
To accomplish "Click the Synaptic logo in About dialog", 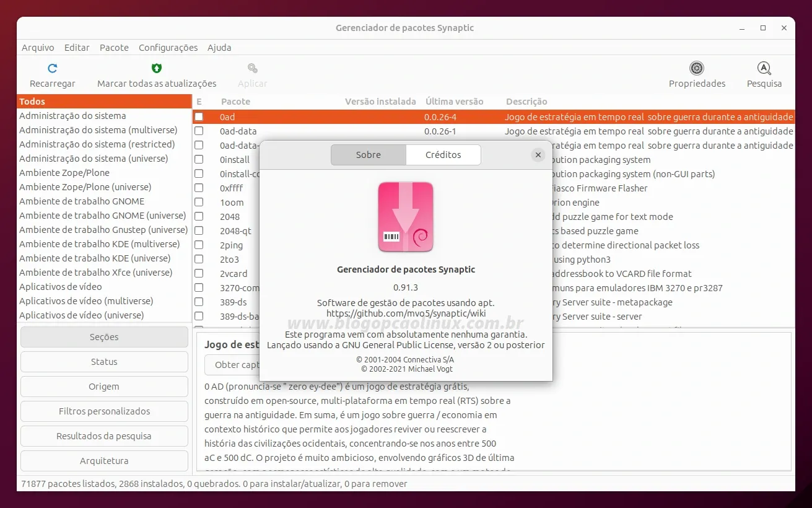I will coord(406,217).
